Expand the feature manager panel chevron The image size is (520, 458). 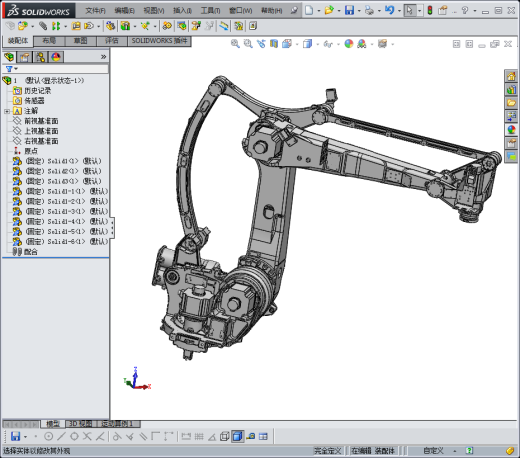[x=104, y=57]
